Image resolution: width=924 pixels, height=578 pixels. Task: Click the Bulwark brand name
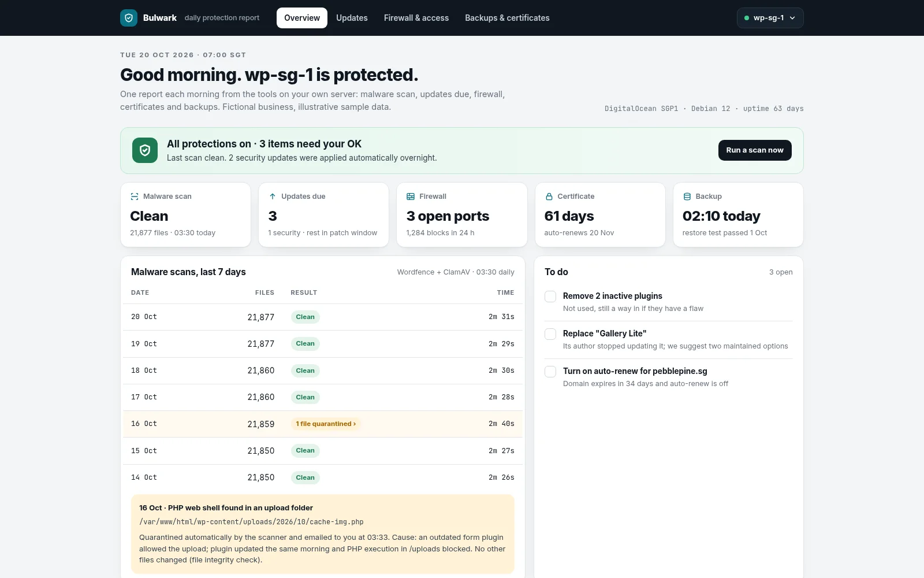pyautogui.click(x=160, y=18)
